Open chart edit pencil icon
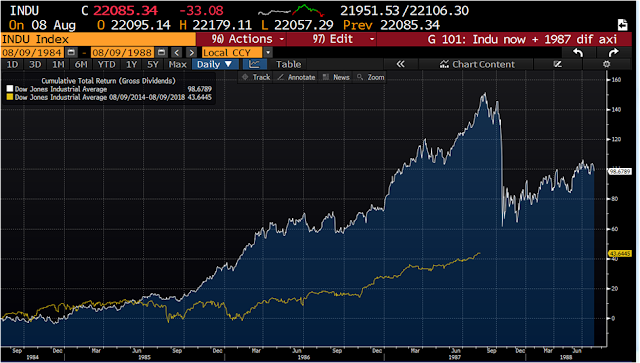 pyautogui.click(x=558, y=64)
